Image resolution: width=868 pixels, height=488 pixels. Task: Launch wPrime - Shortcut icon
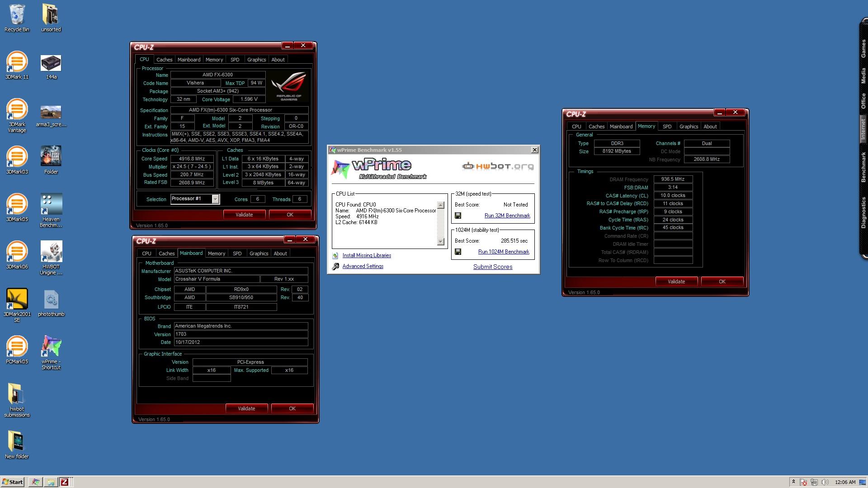pos(51,353)
